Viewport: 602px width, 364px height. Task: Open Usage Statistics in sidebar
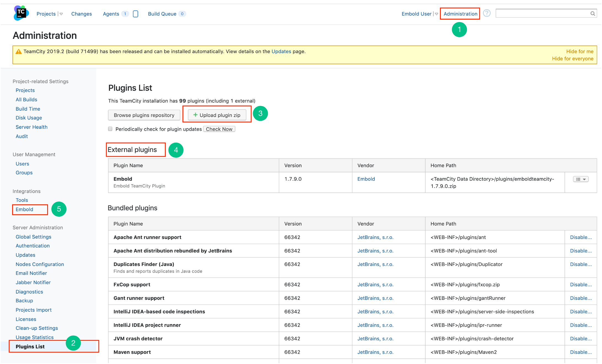click(x=34, y=337)
